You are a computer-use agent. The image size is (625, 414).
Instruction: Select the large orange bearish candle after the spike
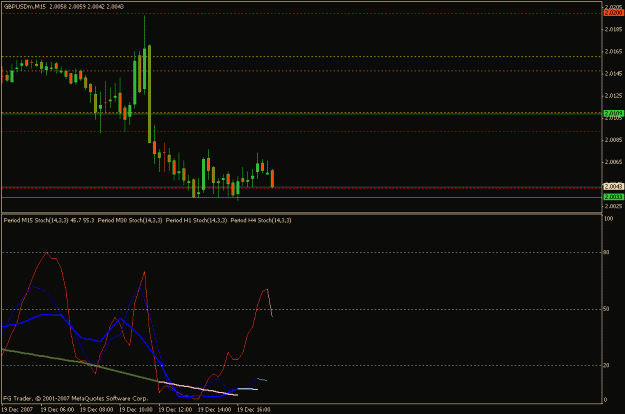point(149,94)
